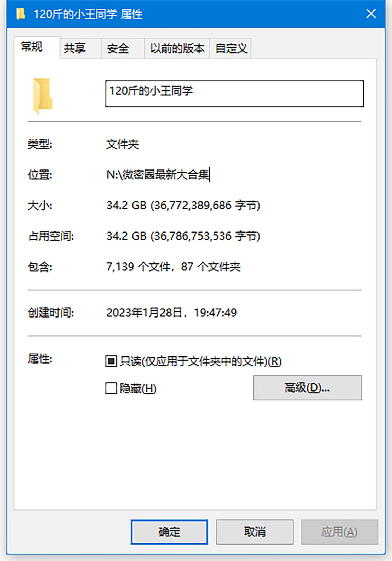
Task: Click the folder name input field
Action: (234, 94)
